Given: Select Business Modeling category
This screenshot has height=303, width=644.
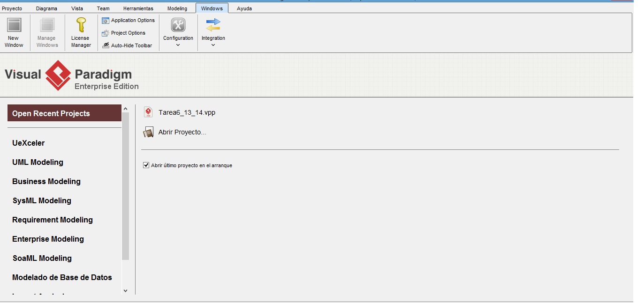Looking at the screenshot, I should tap(46, 182).
